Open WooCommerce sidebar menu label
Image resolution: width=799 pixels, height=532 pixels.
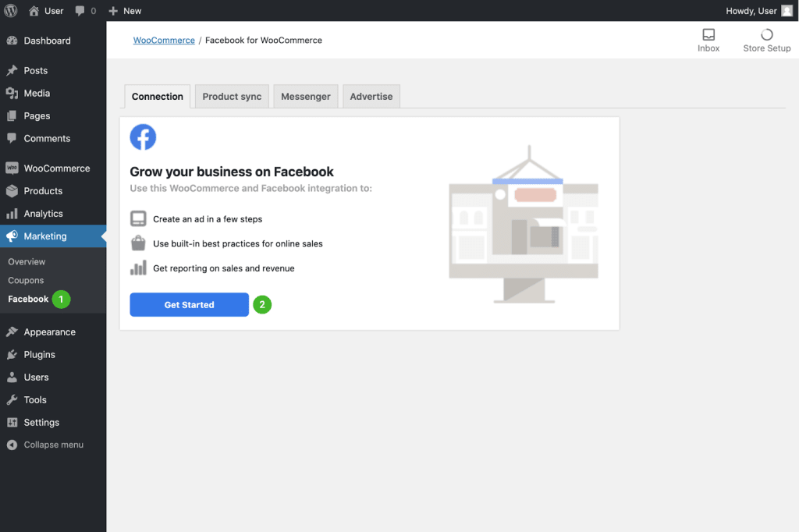point(57,168)
